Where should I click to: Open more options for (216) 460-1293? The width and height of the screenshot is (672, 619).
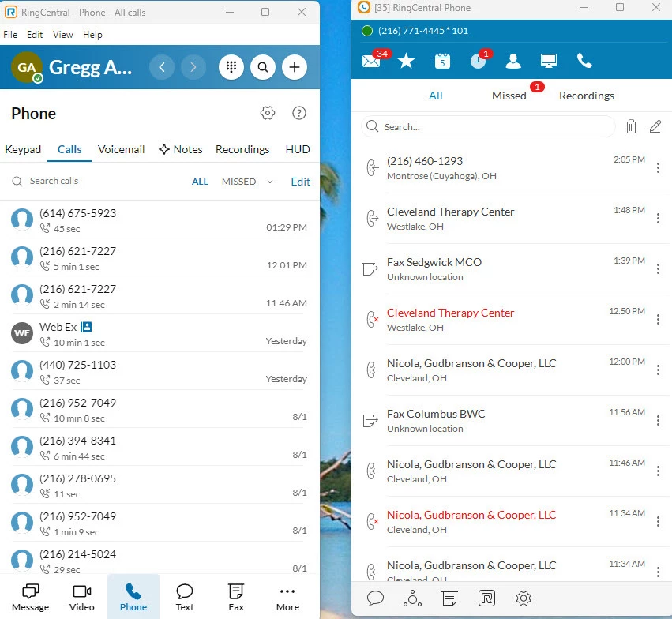[658, 168]
